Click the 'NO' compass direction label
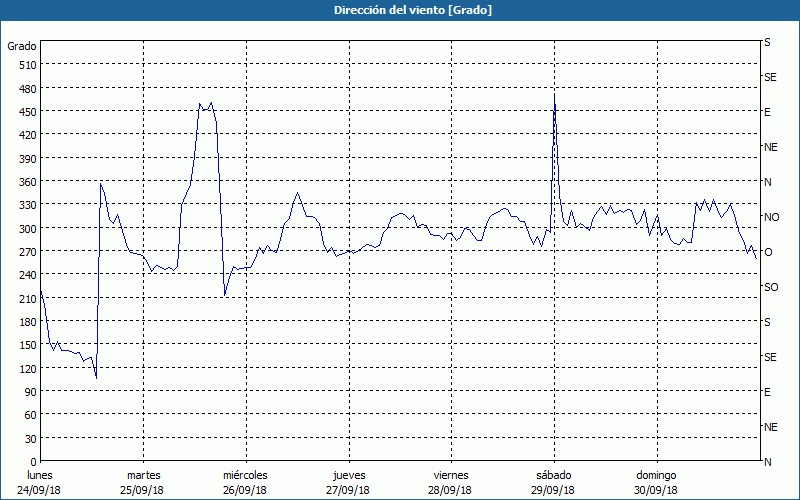800x500 pixels. 771,217
